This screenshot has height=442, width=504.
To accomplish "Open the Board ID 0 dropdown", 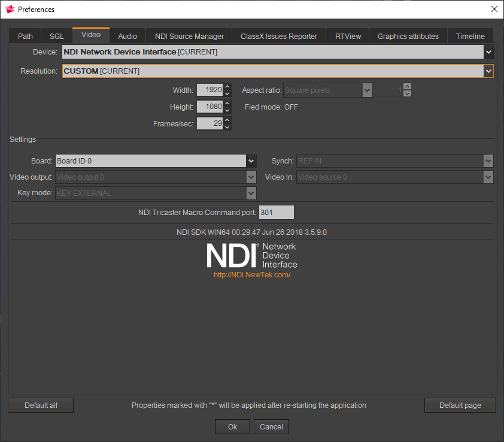I will pos(251,161).
